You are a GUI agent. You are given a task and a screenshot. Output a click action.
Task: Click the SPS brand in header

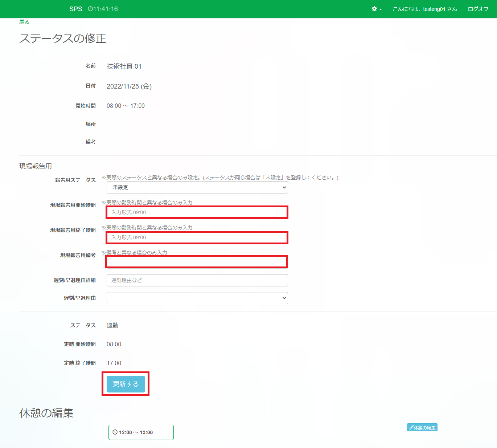pyautogui.click(x=75, y=9)
